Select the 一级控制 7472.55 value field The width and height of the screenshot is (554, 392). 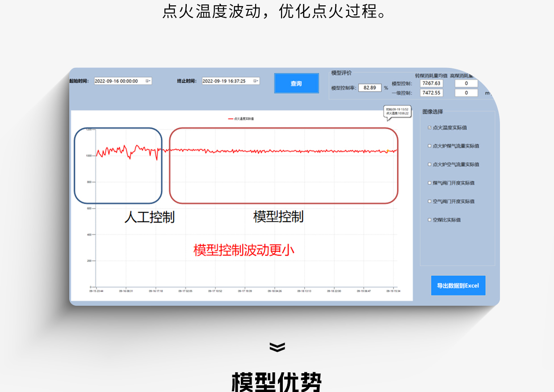431,93
